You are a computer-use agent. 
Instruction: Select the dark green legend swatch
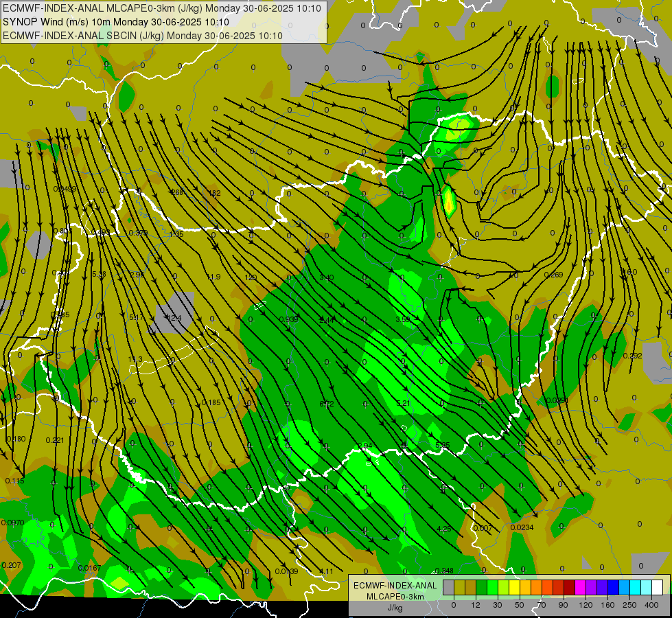481,587
